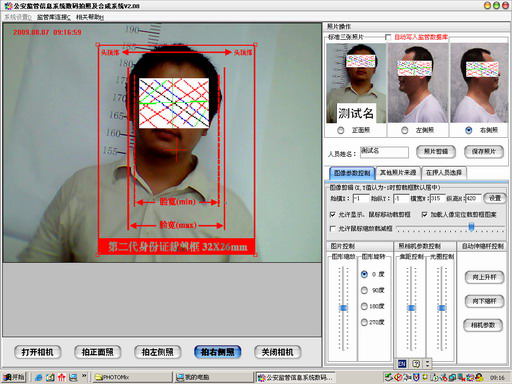
Task: Click the app icon in the title bar
Action: (8, 6)
